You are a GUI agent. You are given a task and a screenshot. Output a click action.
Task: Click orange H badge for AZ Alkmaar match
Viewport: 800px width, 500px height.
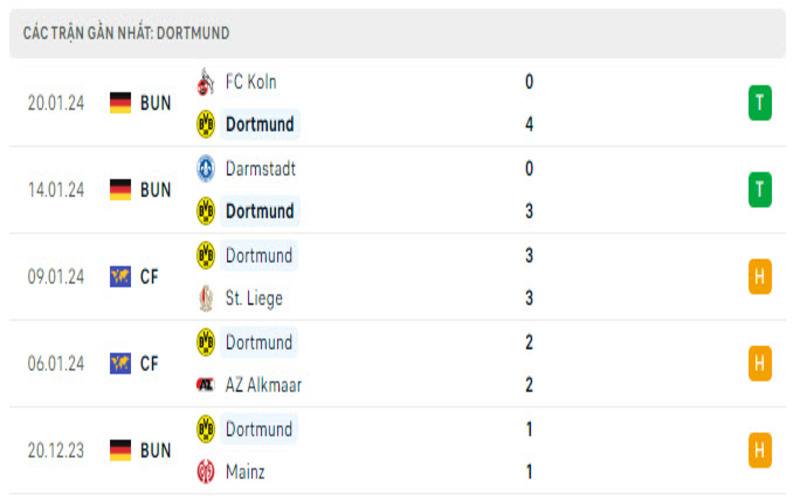760,363
